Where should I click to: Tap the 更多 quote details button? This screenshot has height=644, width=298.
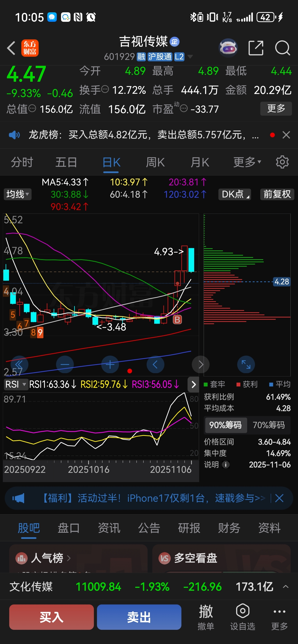(276, 108)
